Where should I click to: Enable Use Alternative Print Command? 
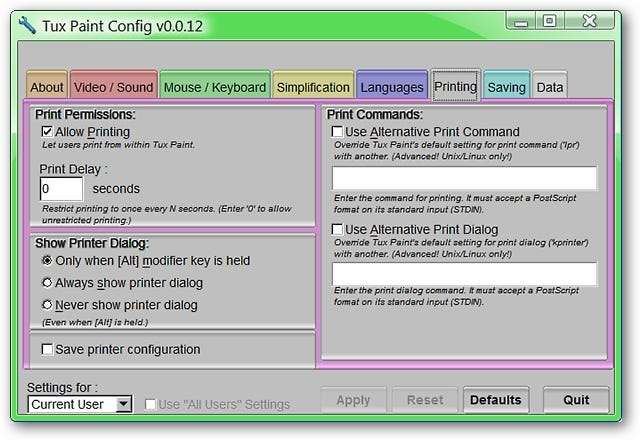337,131
